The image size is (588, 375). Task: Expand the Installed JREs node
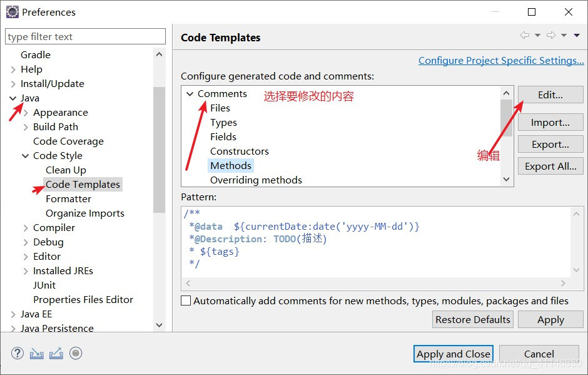click(x=26, y=271)
